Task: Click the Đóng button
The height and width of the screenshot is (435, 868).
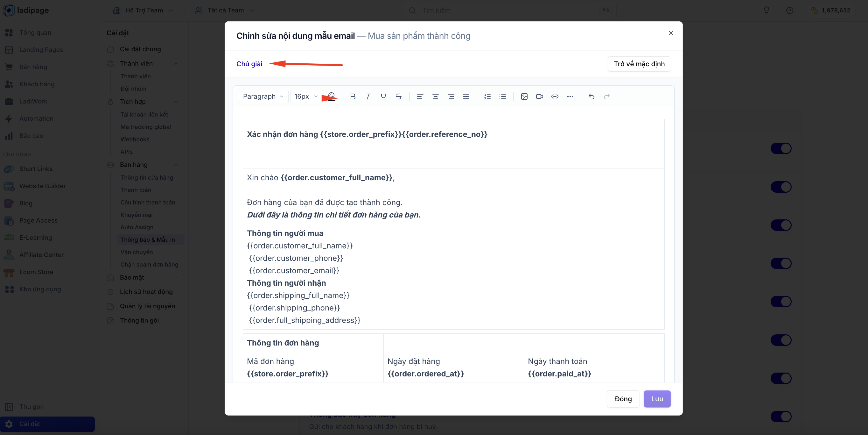Action: click(x=623, y=399)
